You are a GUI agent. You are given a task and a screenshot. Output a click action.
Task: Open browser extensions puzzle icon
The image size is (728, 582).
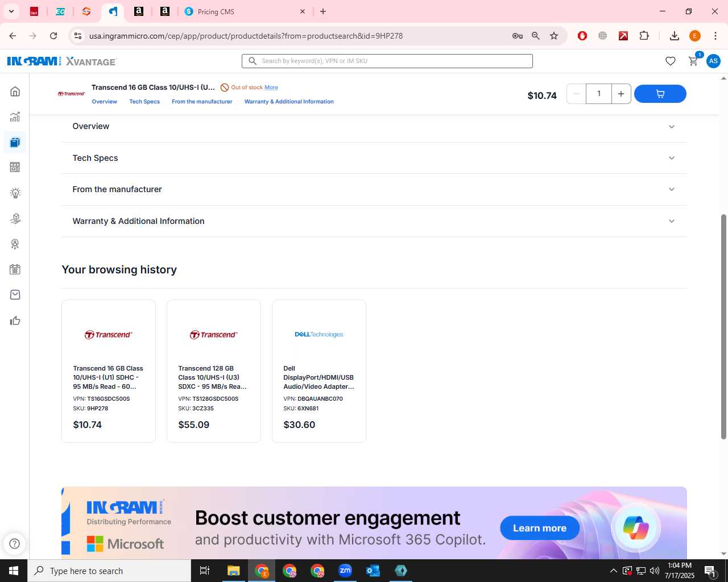coord(644,36)
